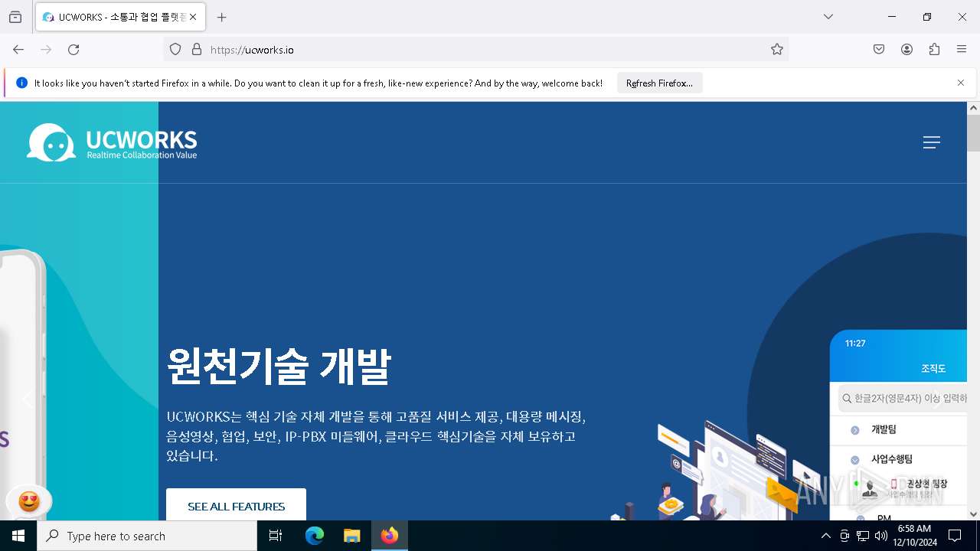The width and height of the screenshot is (980, 551).
Task: Open a new tab with the plus button
Action: click(x=222, y=17)
